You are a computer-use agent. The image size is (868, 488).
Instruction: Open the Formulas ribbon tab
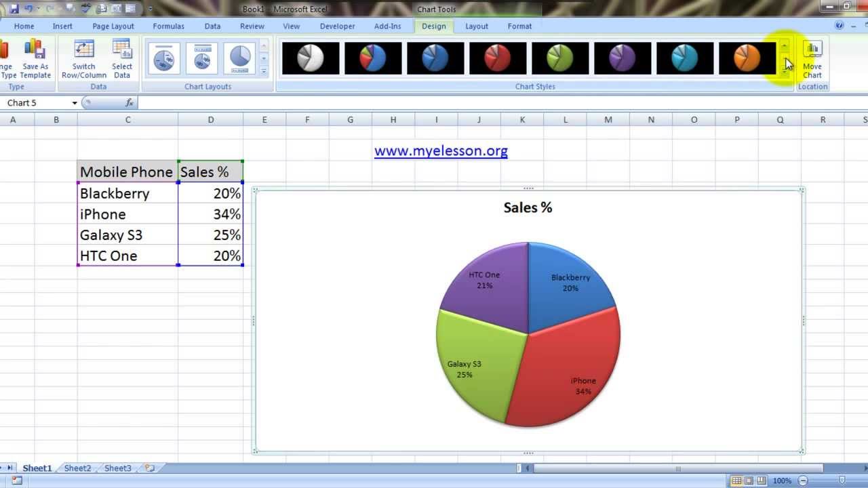[x=168, y=26]
